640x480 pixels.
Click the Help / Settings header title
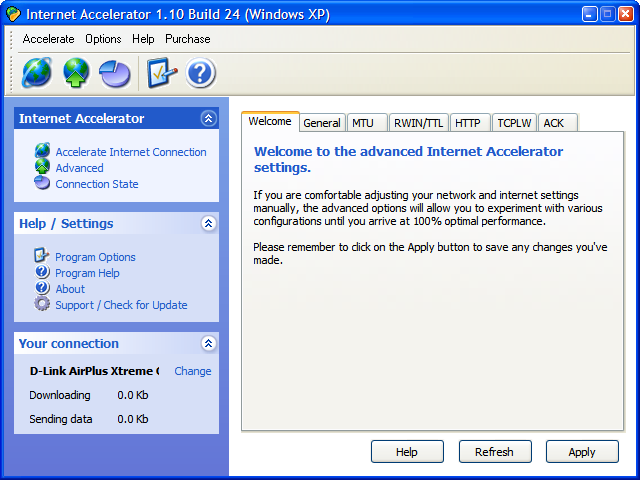pyautogui.click(x=66, y=224)
